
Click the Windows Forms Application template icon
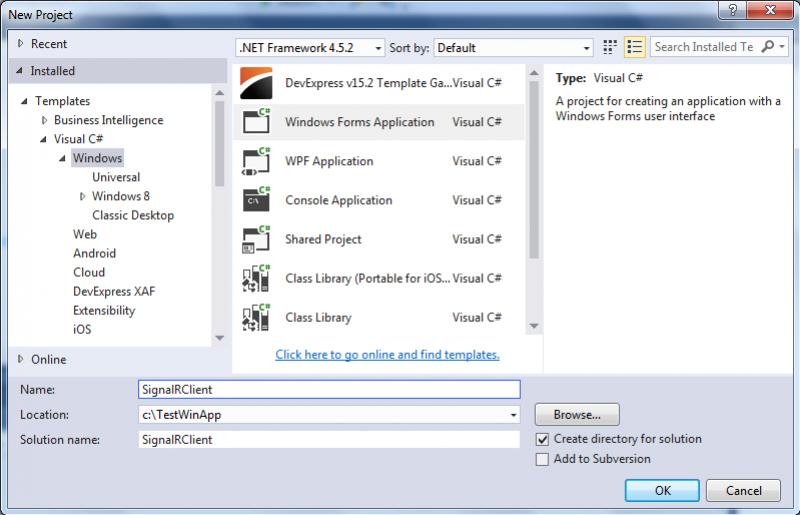(256, 121)
